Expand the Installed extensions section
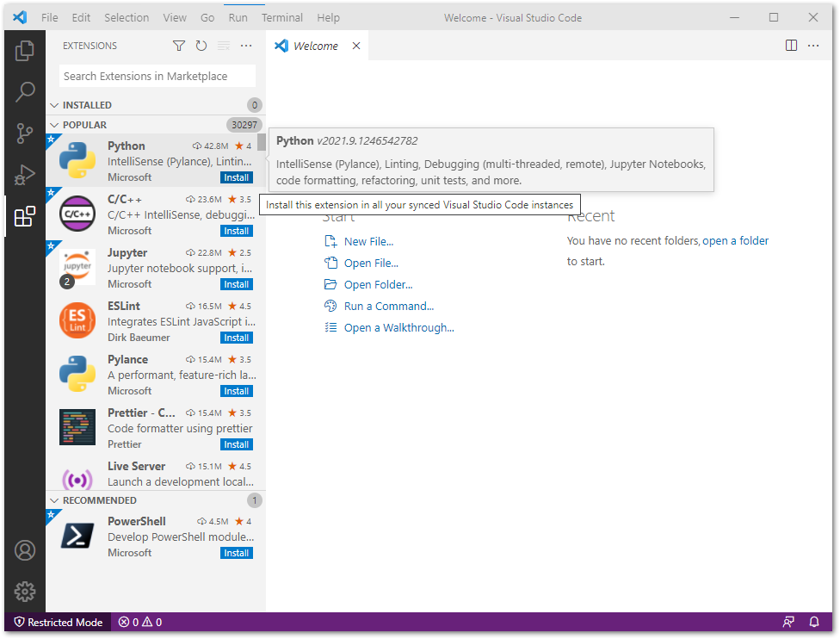Screen dimensions: 840x639 [x=87, y=105]
